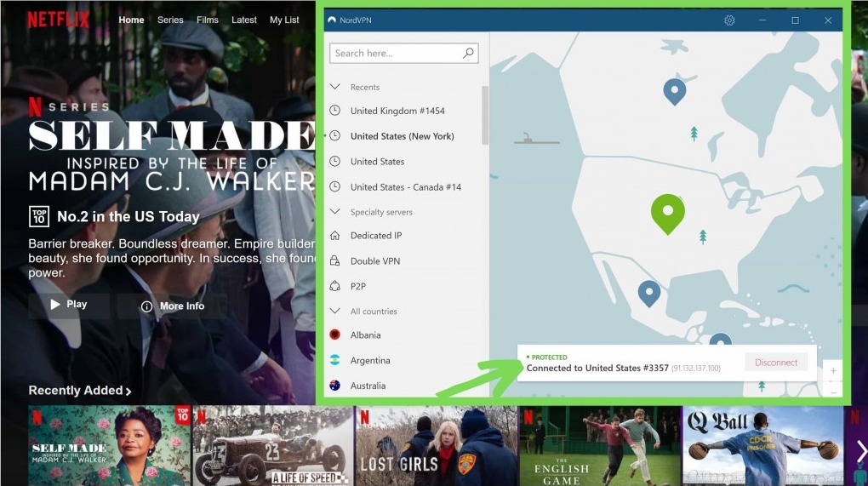Collapse the Specialty servers section
This screenshot has width=868, height=486.
click(x=335, y=212)
